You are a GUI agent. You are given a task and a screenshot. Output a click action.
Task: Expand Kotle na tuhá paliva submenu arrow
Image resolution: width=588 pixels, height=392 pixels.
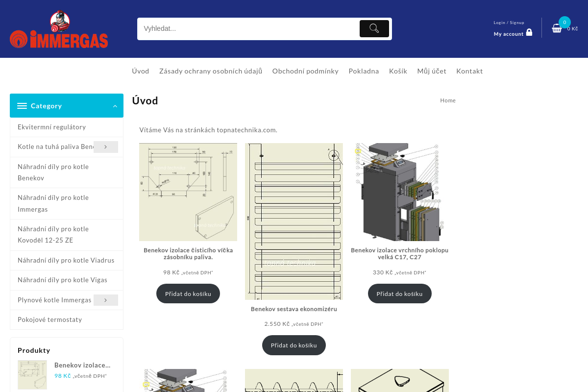pos(106,147)
